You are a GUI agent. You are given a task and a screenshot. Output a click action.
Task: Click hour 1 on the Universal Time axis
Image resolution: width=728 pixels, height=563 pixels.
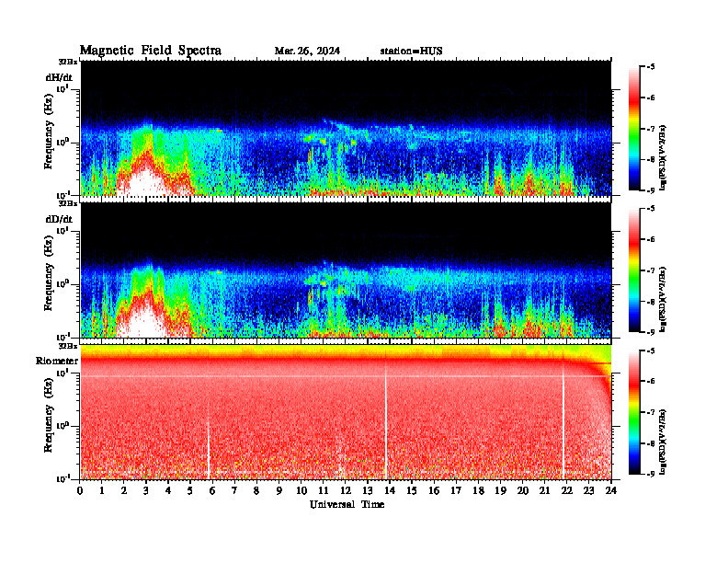click(x=102, y=490)
